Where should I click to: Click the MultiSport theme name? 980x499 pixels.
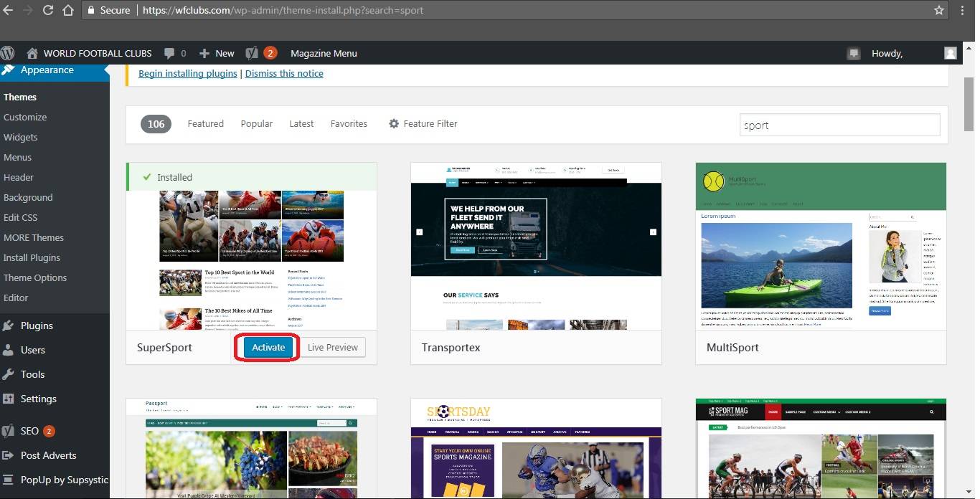point(732,347)
